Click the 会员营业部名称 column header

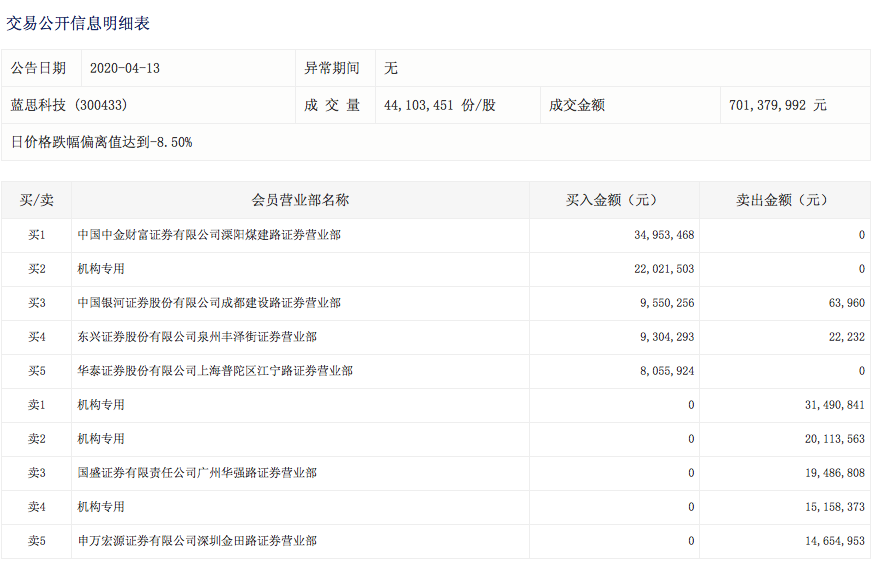point(300,200)
